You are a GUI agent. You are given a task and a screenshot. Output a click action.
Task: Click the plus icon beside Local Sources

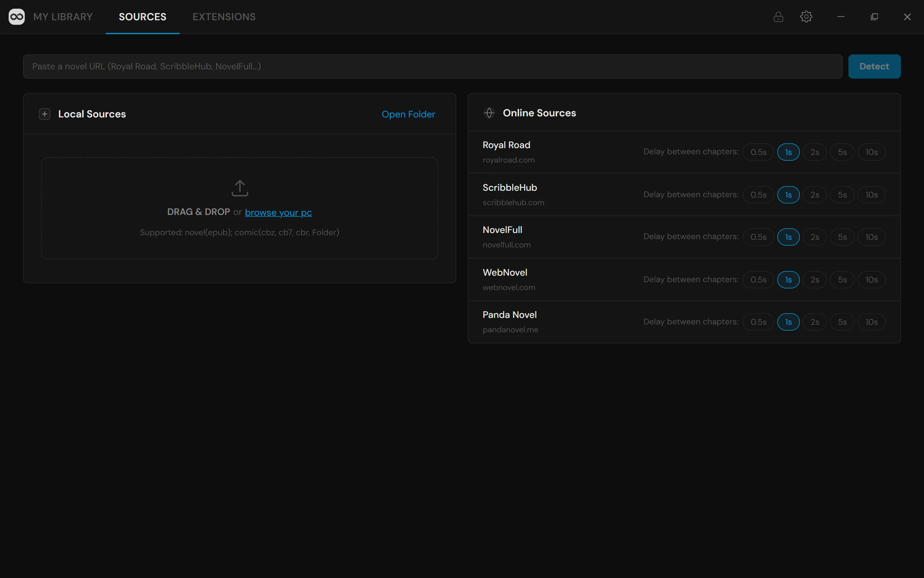click(x=45, y=114)
